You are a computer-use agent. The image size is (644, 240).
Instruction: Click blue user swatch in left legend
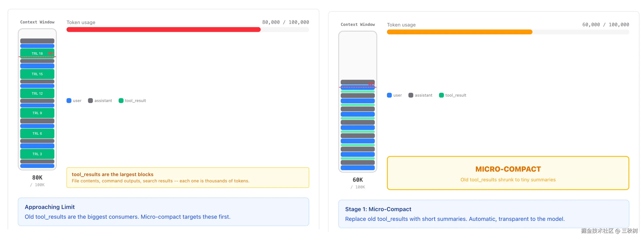click(x=69, y=100)
